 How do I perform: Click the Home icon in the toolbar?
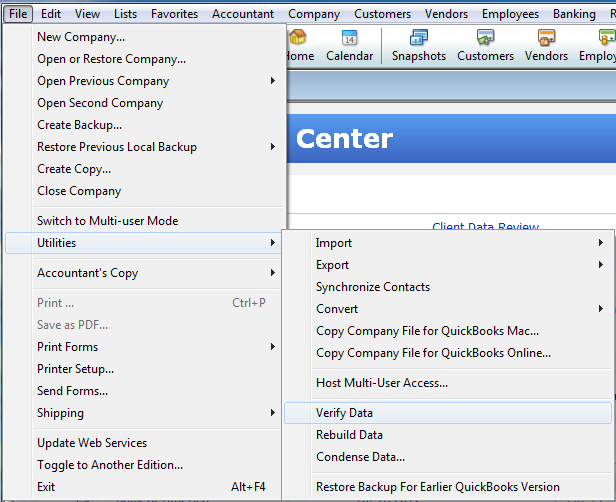point(299,46)
